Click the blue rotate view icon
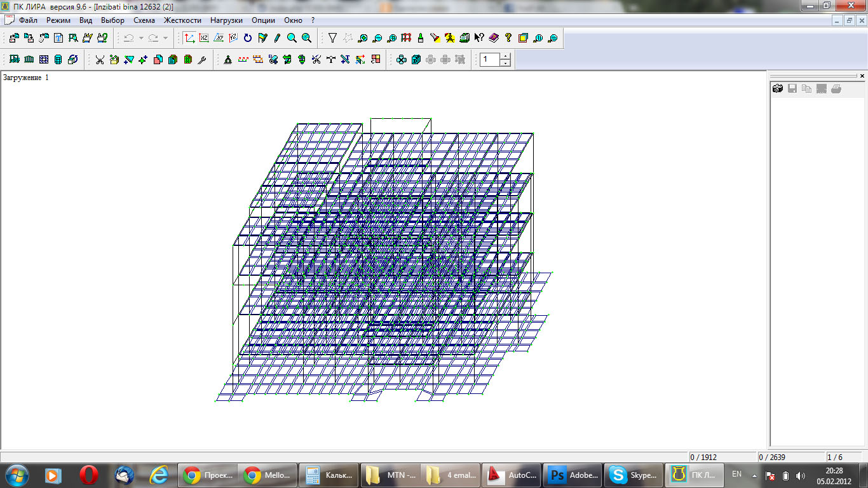The image size is (868, 488). [x=248, y=38]
